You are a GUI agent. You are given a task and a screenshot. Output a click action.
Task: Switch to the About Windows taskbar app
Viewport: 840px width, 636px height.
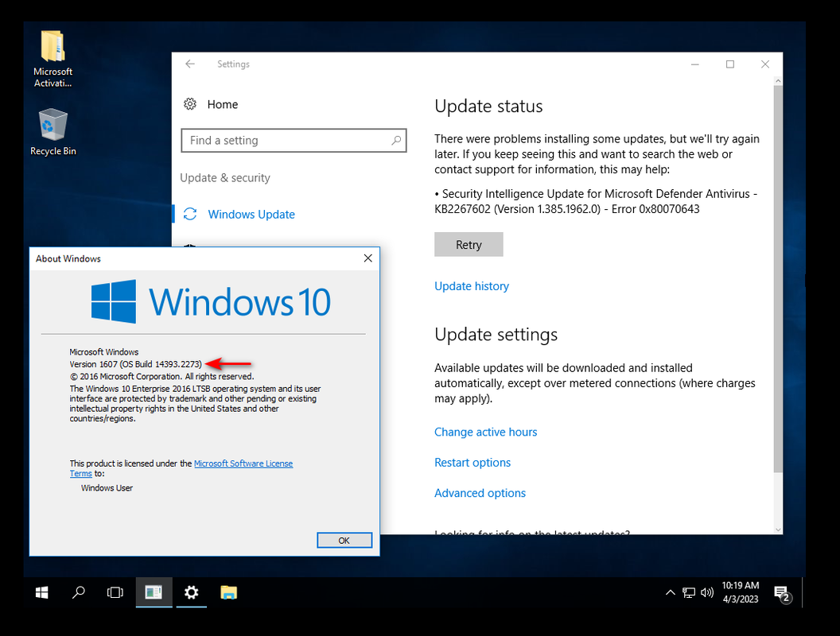(154, 592)
